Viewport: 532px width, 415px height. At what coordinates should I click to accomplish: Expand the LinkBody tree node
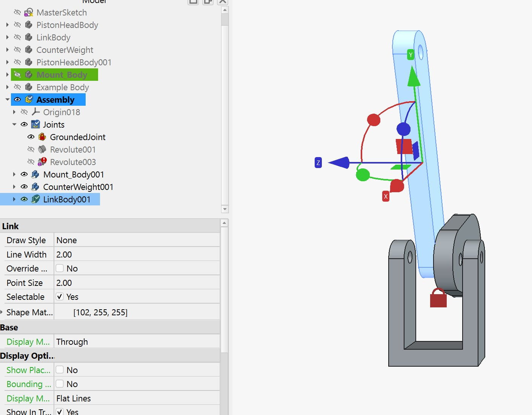pos(7,37)
